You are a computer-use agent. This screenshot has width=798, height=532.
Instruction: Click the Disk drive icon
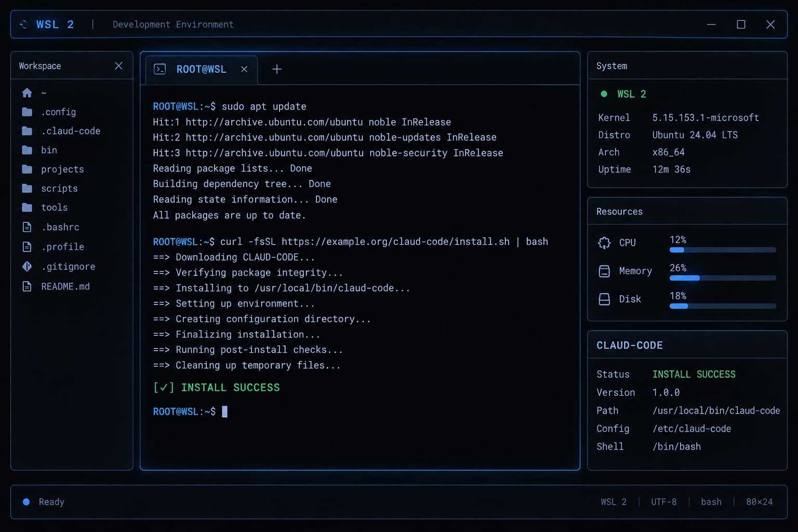604,299
